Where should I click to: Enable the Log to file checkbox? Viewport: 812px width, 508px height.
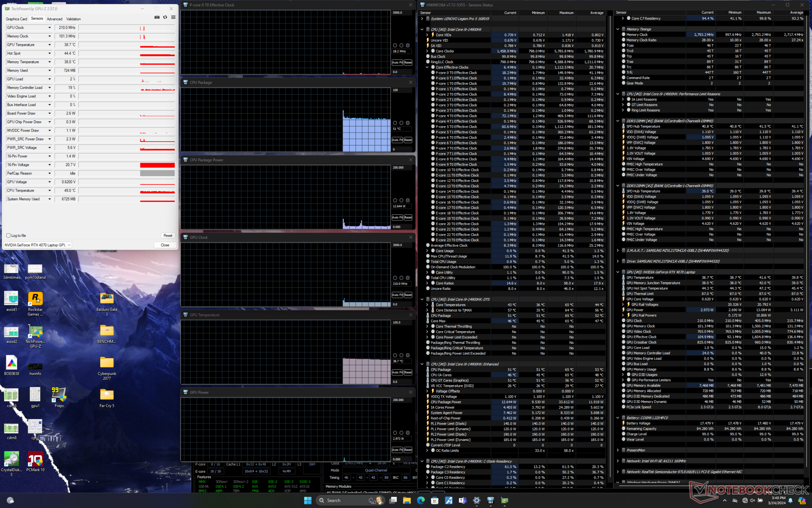(8, 235)
